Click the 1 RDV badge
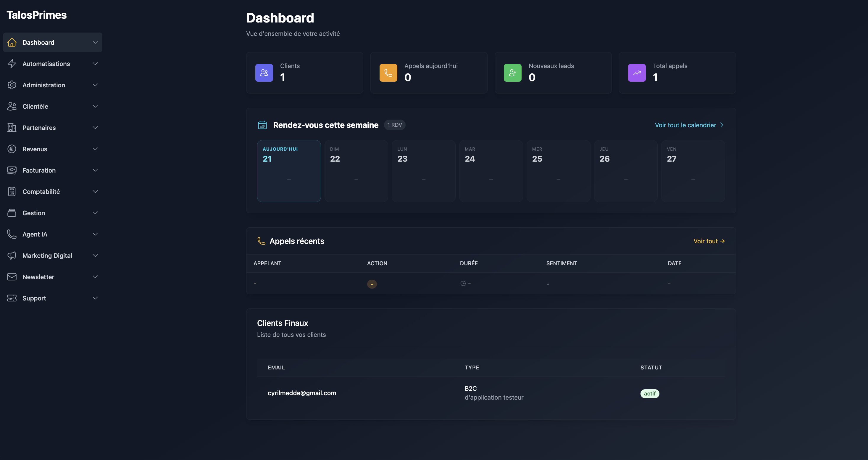The width and height of the screenshot is (868, 460). click(x=394, y=125)
